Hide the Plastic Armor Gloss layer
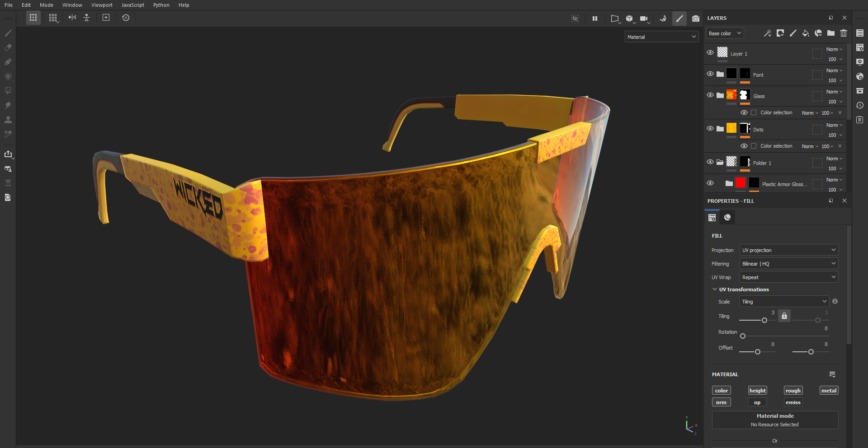The height and width of the screenshot is (448, 868). [x=710, y=183]
